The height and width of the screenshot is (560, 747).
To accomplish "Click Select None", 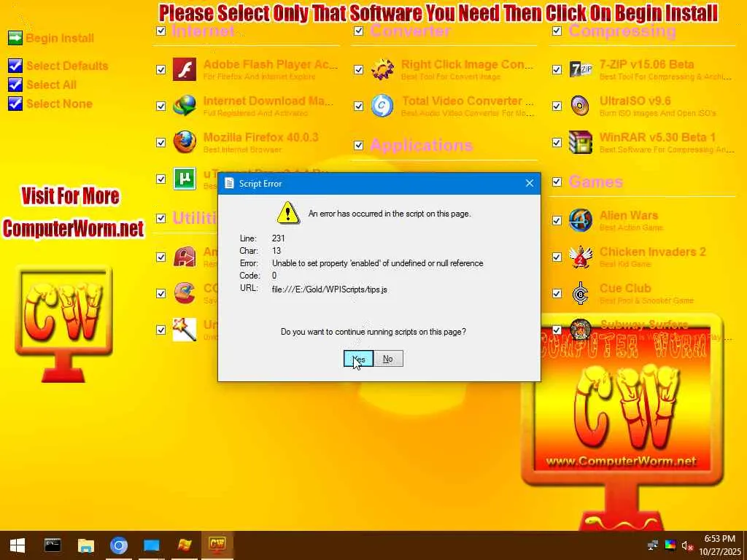I will tap(59, 104).
